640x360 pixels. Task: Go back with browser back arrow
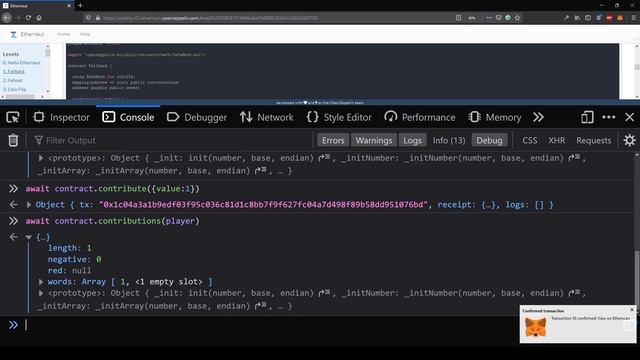7,18
